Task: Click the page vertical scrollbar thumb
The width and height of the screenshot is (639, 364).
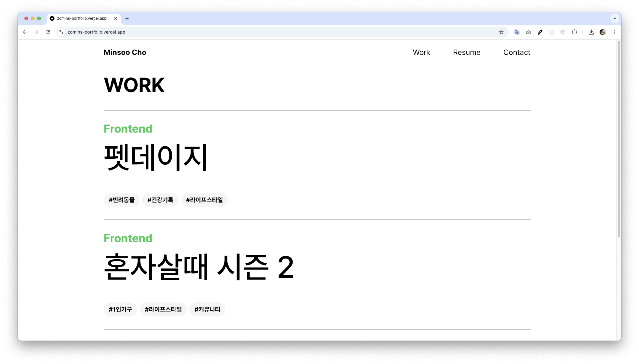Action: coord(619,139)
